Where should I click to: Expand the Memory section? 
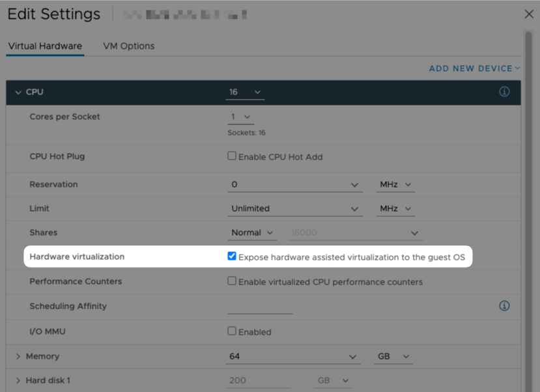pyautogui.click(x=18, y=357)
